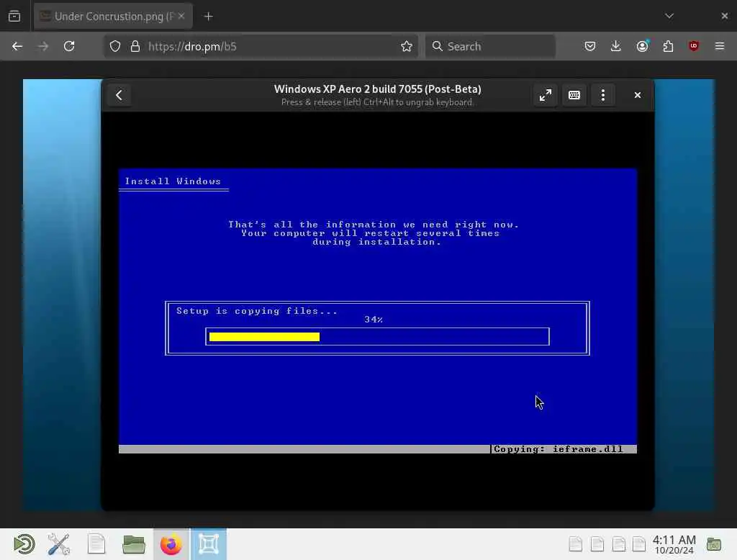View site security padlock info
The image size is (737, 560).
[135, 46]
